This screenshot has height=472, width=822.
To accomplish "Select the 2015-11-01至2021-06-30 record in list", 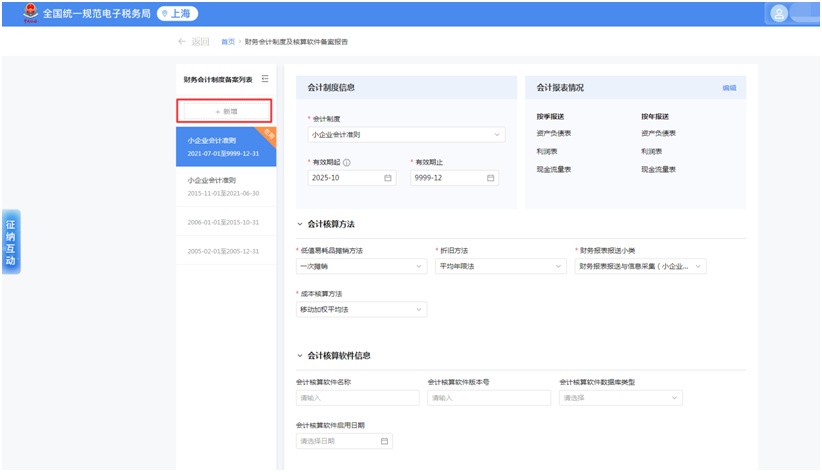I will [x=225, y=187].
